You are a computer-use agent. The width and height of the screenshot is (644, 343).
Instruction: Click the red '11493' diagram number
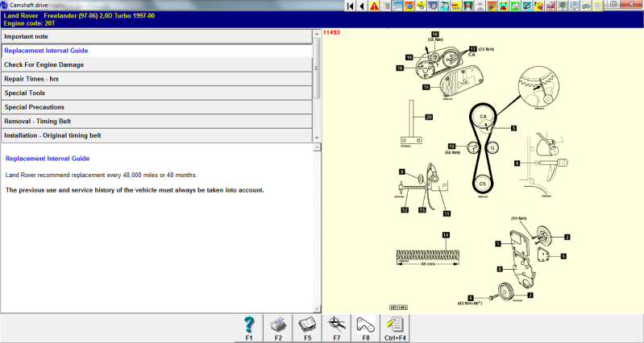pos(331,32)
